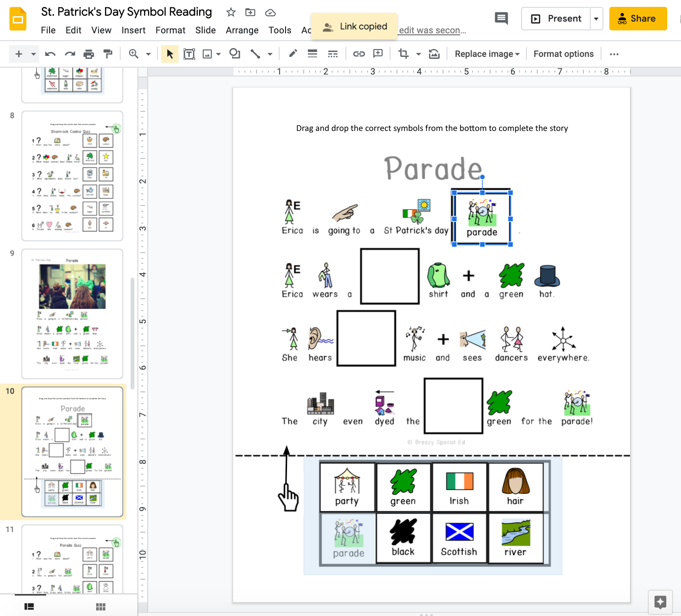Click the Insert link icon
The width and height of the screenshot is (681, 616).
point(359,54)
